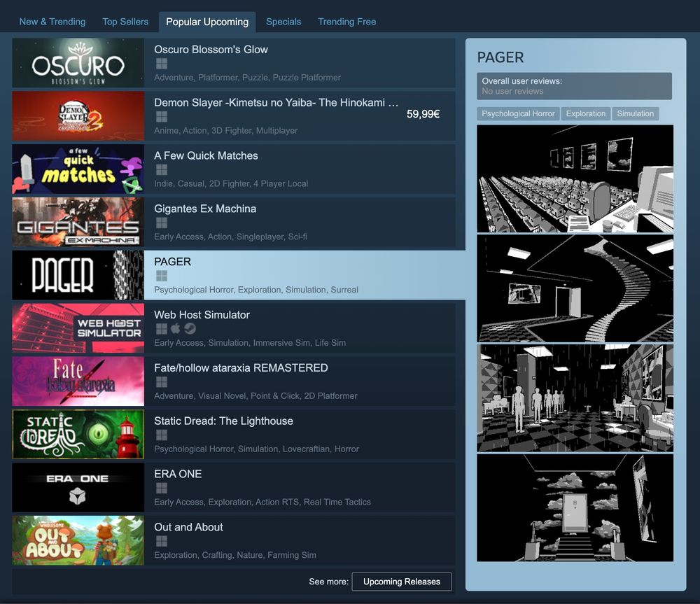
Task: Click tags 'Adventure, Platformer, Puzzle, Puzzle Platformer'
Action: 247,78
